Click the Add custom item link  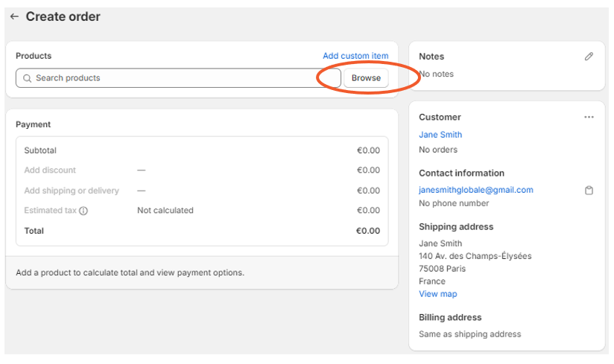355,56
